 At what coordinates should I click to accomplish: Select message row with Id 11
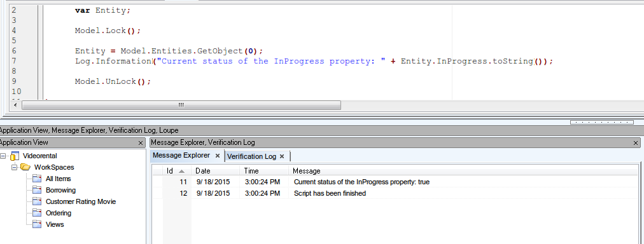pos(395,182)
